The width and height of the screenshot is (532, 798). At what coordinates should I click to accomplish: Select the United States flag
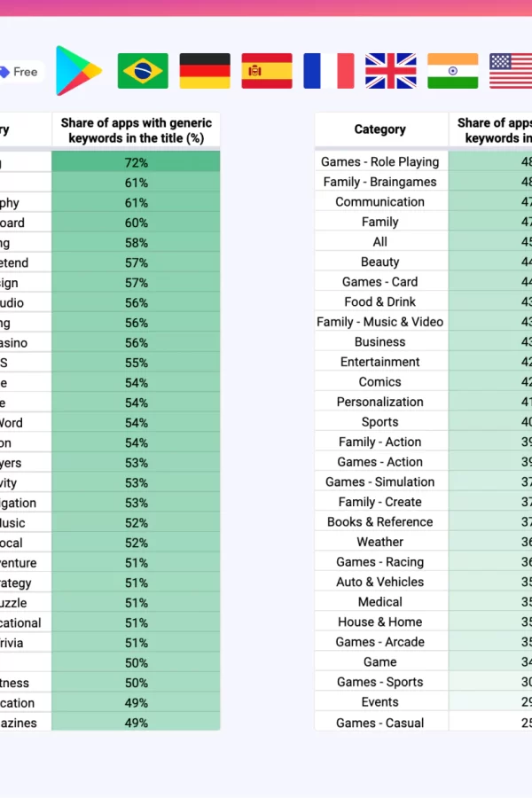pyautogui.click(x=511, y=71)
